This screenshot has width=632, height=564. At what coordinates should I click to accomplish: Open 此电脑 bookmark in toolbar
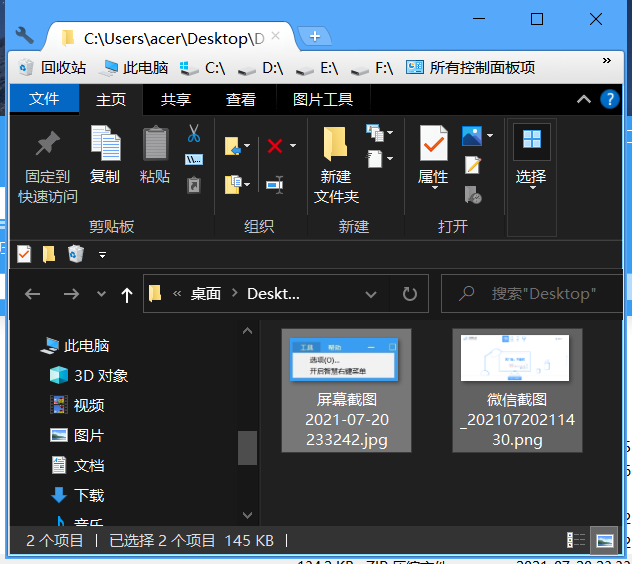(x=133, y=67)
